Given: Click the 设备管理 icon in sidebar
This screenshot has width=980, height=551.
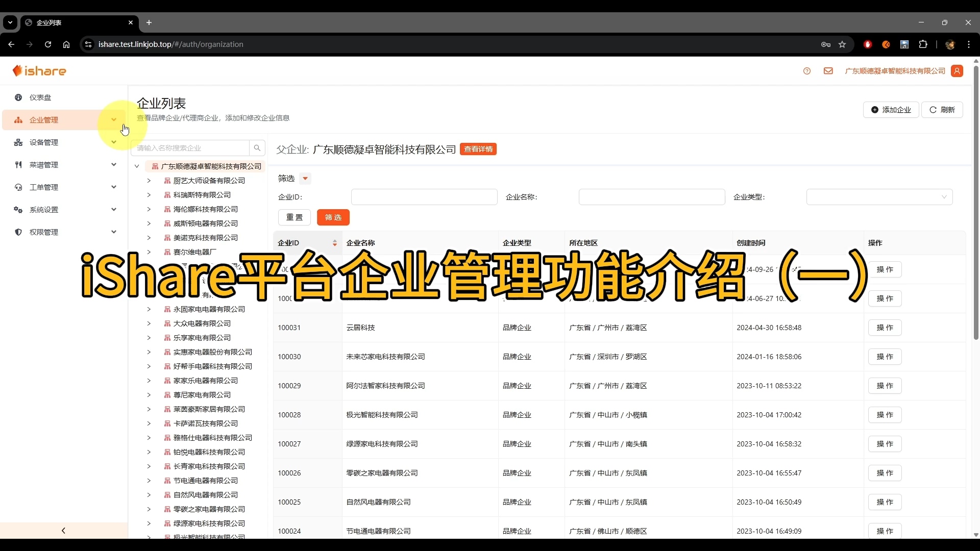Looking at the screenshot, I should click(18, 142).
